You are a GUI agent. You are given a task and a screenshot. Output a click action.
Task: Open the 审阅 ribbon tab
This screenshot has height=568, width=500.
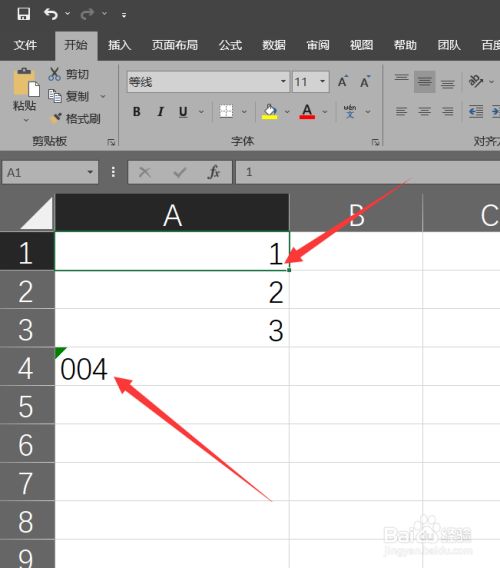pyautogui.click(x=318, y=45)
